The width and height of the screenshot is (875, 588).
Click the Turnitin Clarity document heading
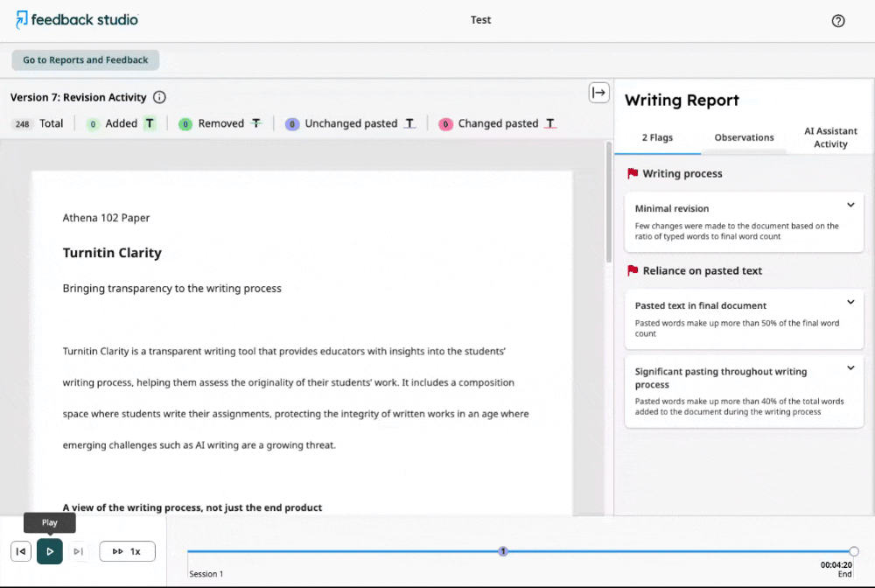(112, 253)
